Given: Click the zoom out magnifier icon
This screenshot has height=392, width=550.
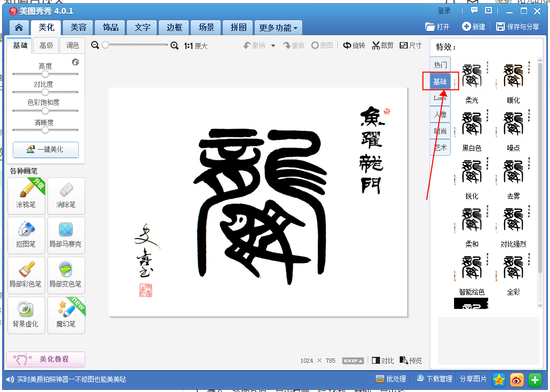Looking at the screenshot, I should click(x=95, y=45).
